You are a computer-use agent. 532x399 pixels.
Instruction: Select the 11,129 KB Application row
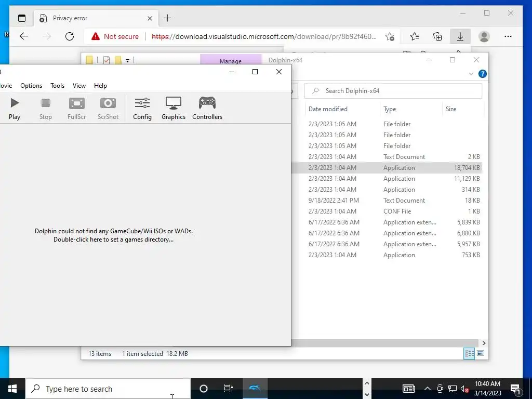[x=387, y=179]
